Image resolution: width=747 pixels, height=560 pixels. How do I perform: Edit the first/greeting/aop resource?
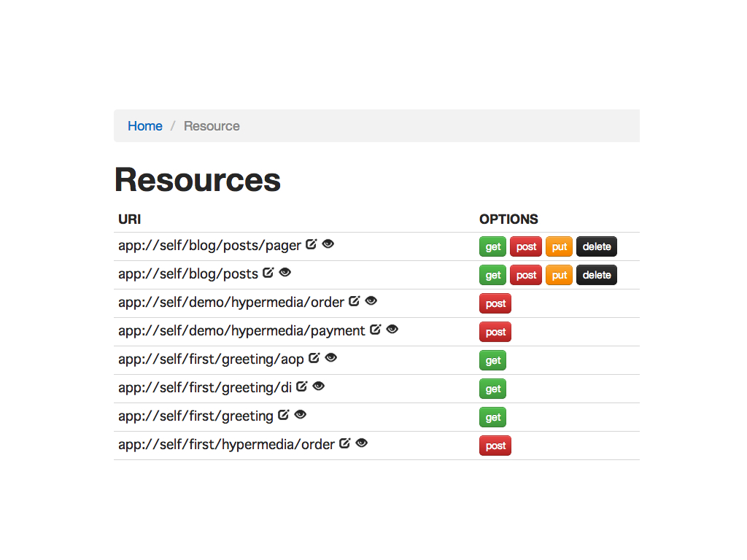314,358
